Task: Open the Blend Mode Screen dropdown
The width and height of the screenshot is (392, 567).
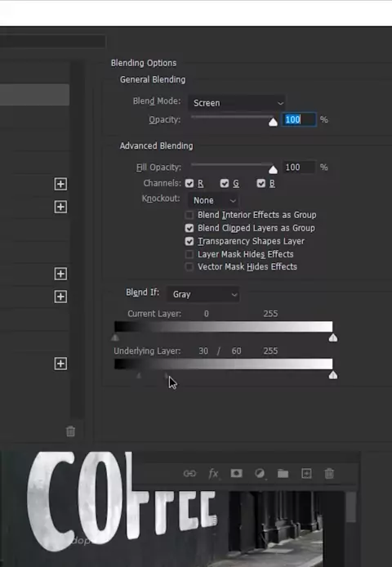Action: coord(237,103)
